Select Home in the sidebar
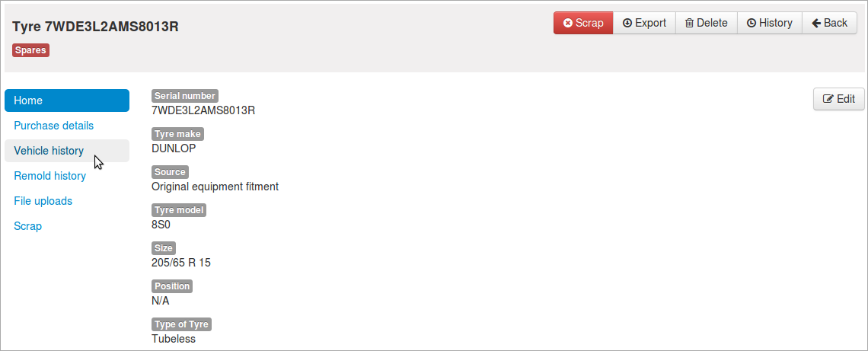The height and width of the screenshot is (351, 868). 67,101
